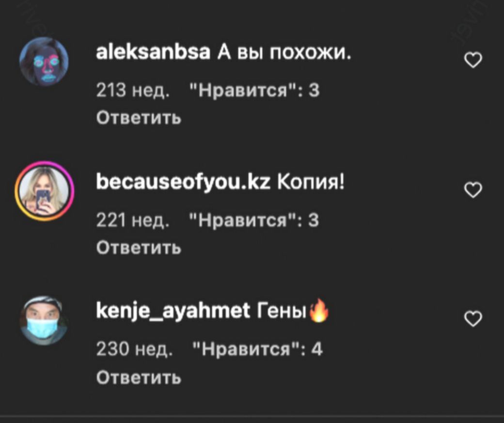Image resolution: width=504 pixels, height=423 pixels.
Task: View likes on aleksanbsa comment
Action: click(254, 91)
